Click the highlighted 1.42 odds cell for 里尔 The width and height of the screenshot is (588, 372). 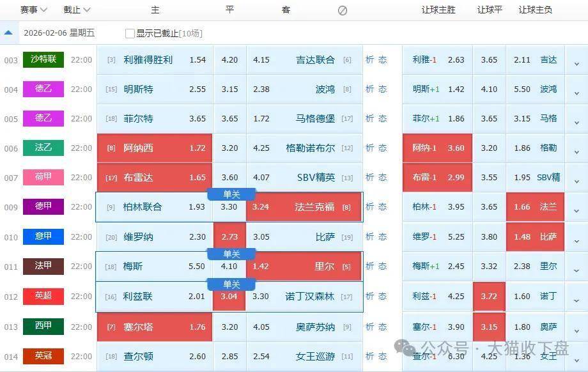(x=261, y=267)
